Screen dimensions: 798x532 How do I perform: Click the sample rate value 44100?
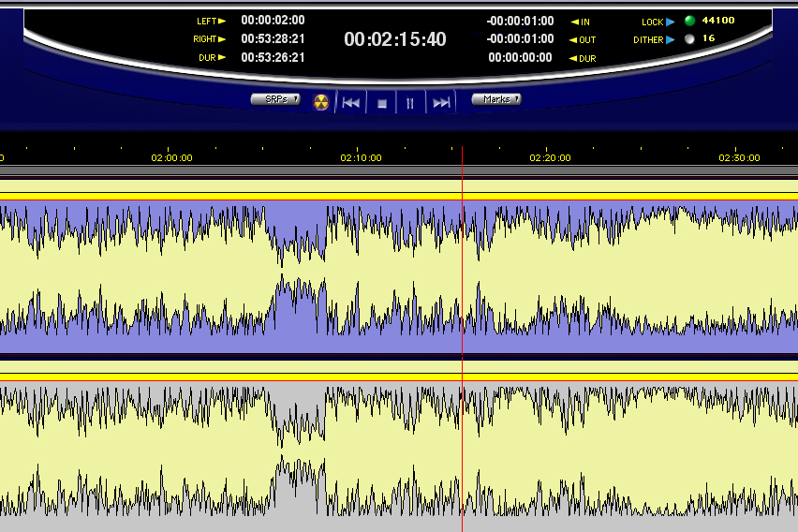click(718, 21)
